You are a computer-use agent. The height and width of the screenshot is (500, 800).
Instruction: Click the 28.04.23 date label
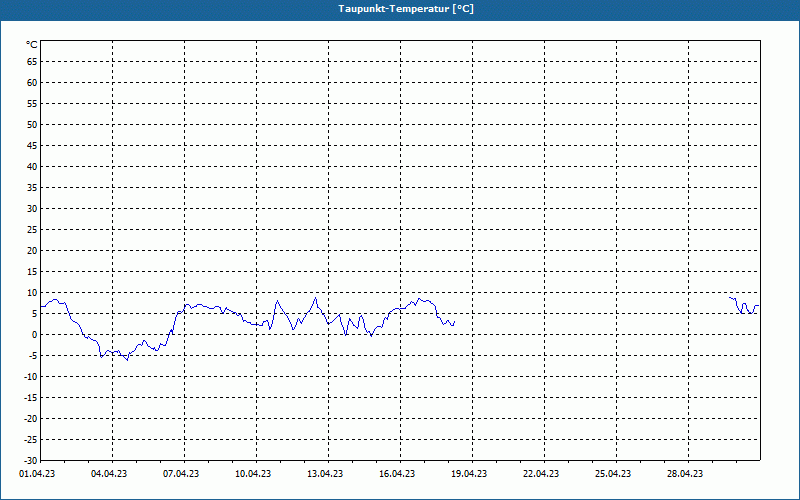click(685, 474)
